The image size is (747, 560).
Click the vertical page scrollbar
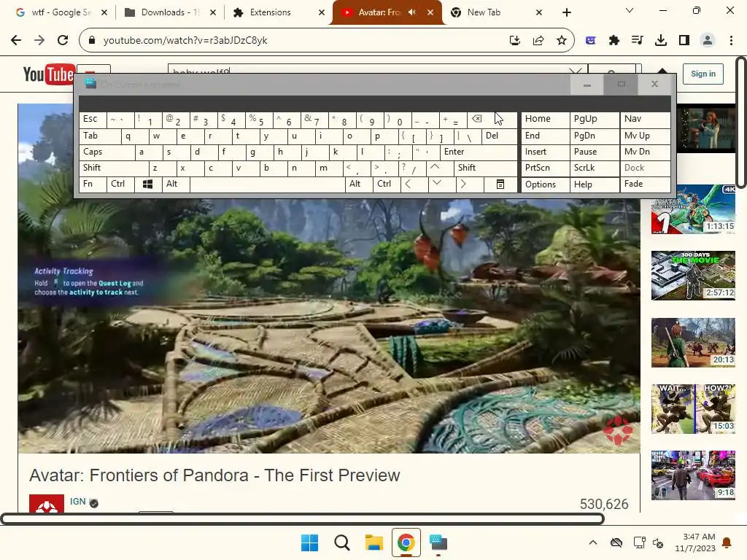click(741, 122)
